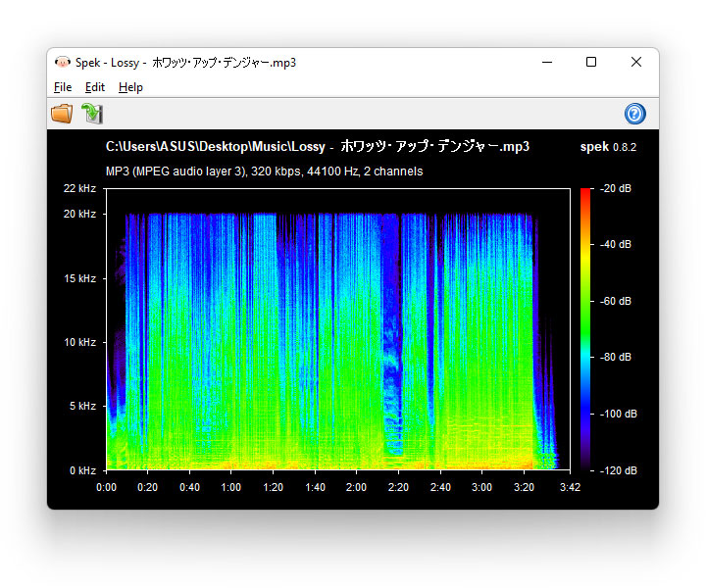The width and height of the screenshot is (706, 588).
Task: Maximize the Spek window
Action: click(591, 62)
